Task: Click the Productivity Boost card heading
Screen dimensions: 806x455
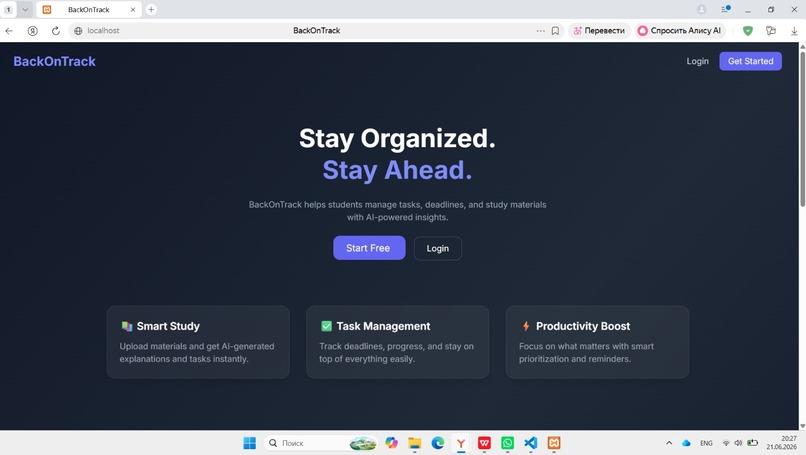Action: point(583,326)
